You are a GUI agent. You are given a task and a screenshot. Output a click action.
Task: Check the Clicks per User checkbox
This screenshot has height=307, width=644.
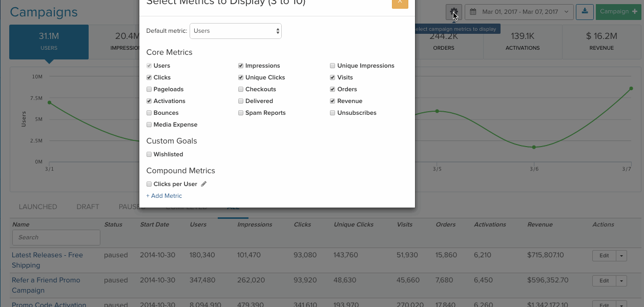pyautogui.click(x=149, y=184)
